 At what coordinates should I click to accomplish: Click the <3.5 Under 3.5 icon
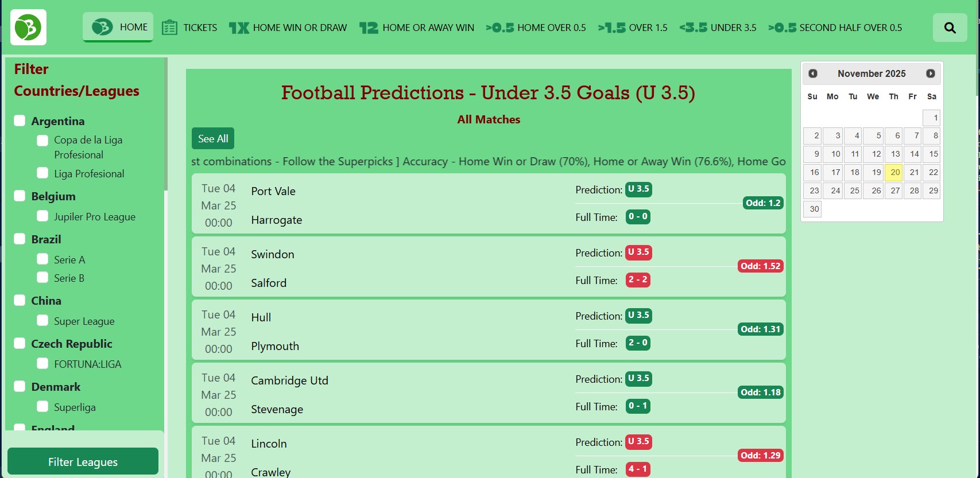(x=693, y=28)
